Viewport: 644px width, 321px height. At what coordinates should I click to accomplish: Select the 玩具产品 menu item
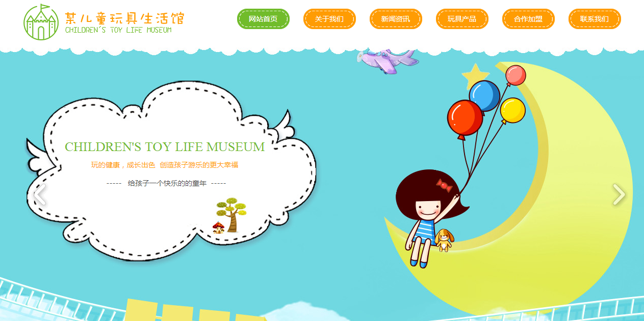(x=462, y=19)
